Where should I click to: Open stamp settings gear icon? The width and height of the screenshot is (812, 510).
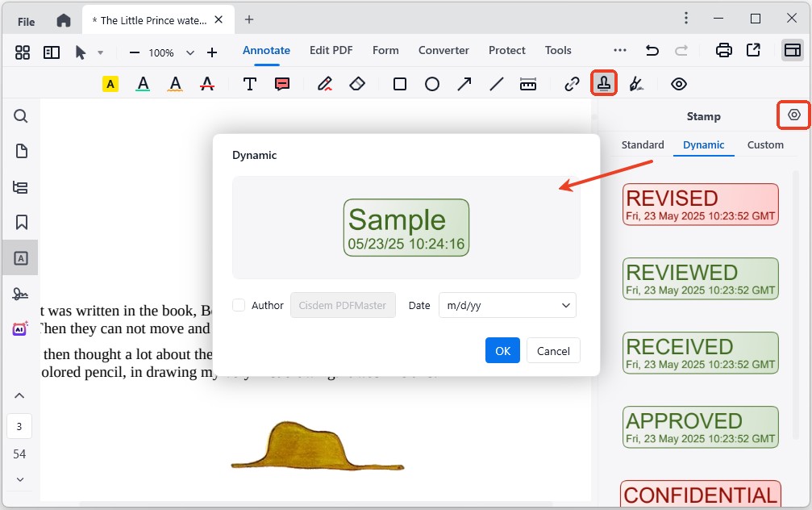tap(793, 115)
